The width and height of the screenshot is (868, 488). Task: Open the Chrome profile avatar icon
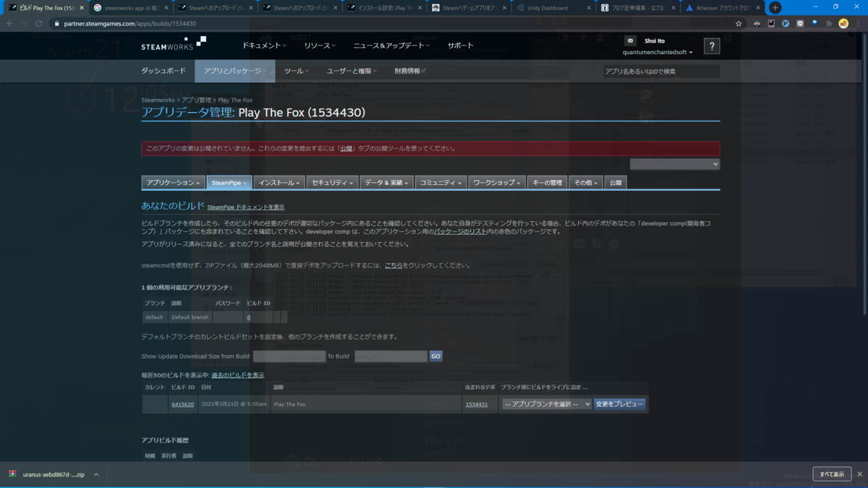tap(843, 23)
